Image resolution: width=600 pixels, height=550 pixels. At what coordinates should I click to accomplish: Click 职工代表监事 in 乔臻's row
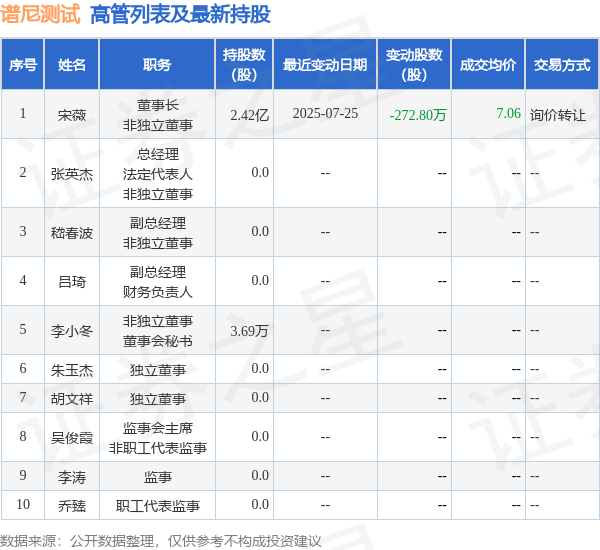(x=158, y=506)
